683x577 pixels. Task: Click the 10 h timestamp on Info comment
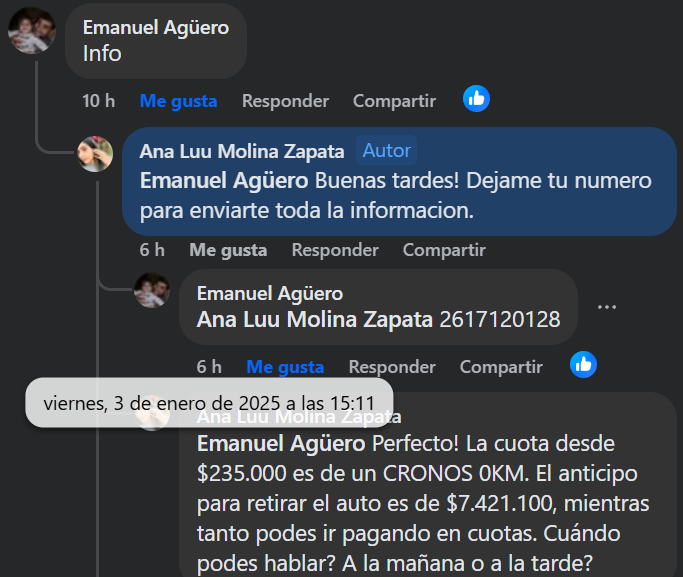(98, 101)
